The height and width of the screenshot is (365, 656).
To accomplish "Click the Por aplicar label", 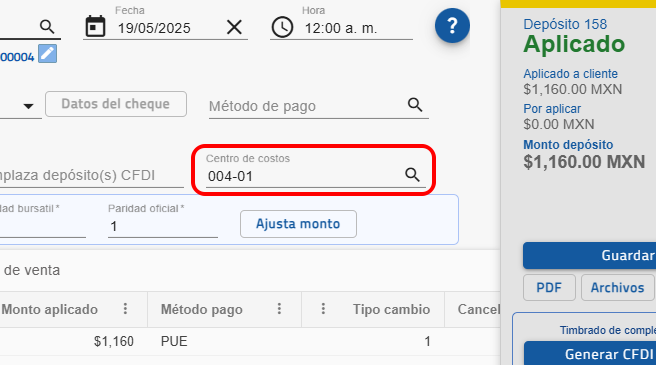I will (x=552, y=109).
